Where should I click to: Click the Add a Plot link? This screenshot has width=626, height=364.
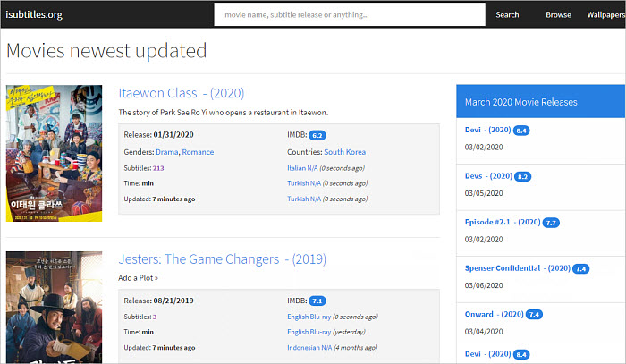coord(138,278)
